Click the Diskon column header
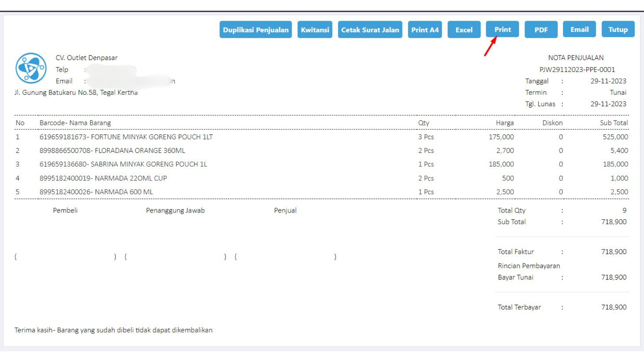The image size is (644, 362). point(552,123)
